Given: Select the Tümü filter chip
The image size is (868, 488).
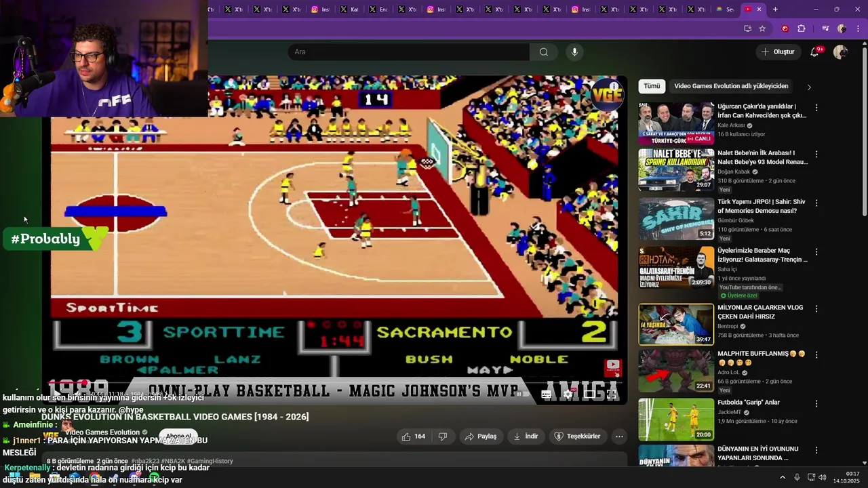Looking at the screenshot, I should tap(652, 86).
